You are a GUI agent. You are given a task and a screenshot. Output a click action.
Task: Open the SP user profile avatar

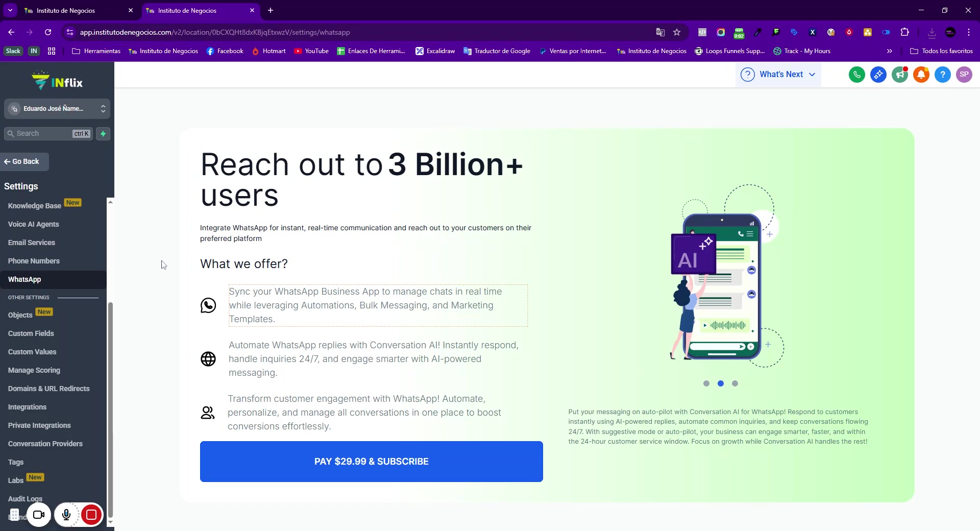click(x=964, y=75)
